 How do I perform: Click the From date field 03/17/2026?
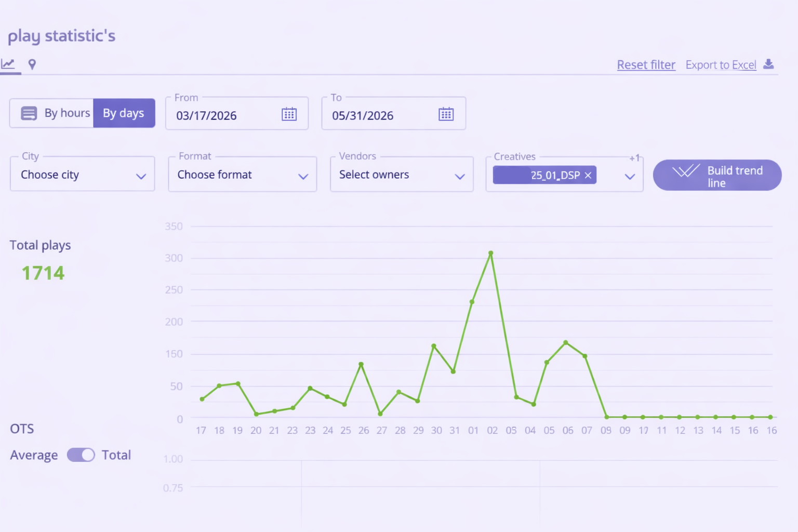(x=237, y=114)
